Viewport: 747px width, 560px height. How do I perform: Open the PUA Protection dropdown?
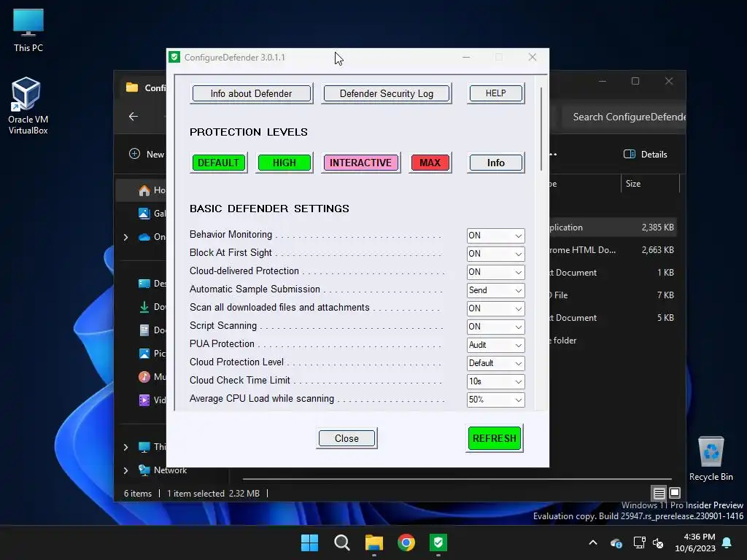[x=495, y=345]
